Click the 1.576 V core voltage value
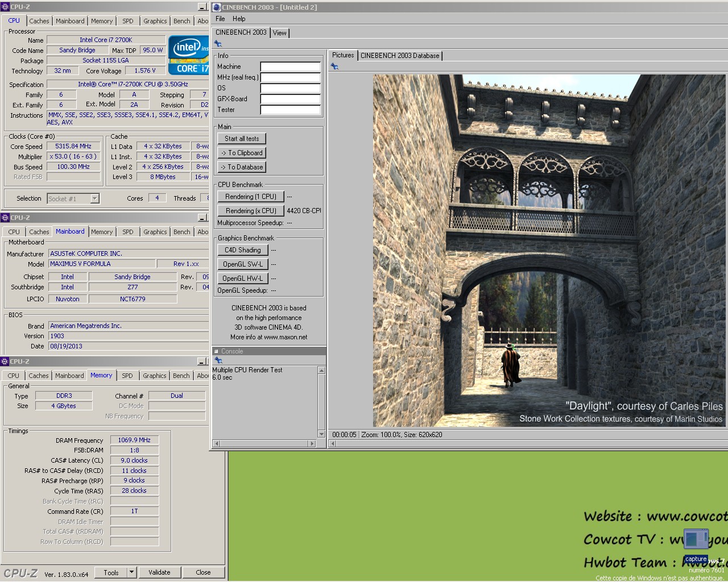 coord(146,70)
